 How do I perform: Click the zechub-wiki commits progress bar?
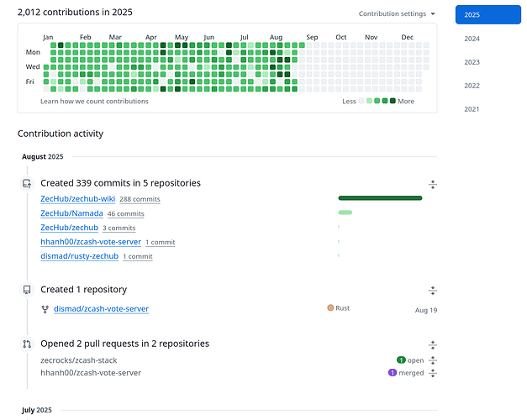pyautogui.click(x=380, y=198)
